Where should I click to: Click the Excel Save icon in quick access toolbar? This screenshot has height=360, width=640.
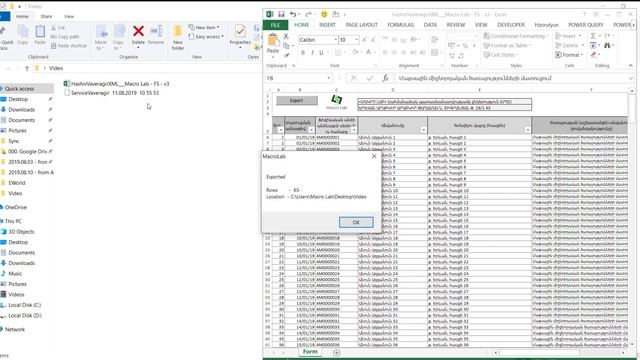coord(281,14)
